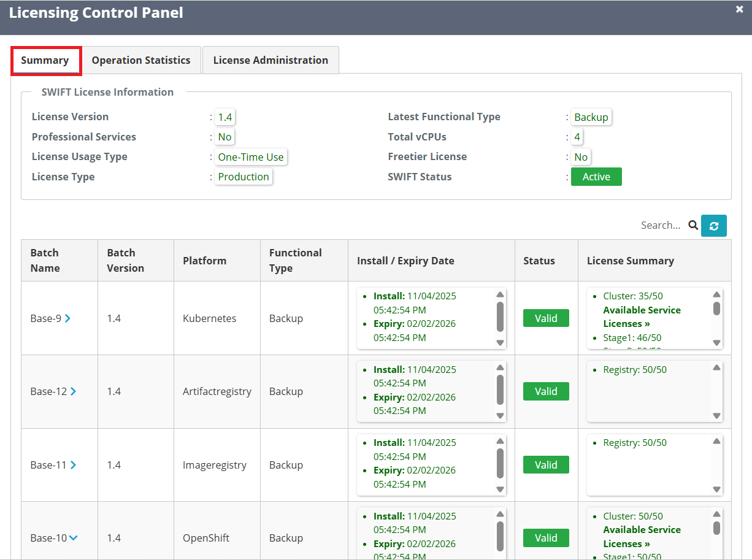This screenshot has width=752, height=560.
Task: Click License Summary scroll-down arrow for Base-12
Action: pyautogui.click(x=716, y=416)
